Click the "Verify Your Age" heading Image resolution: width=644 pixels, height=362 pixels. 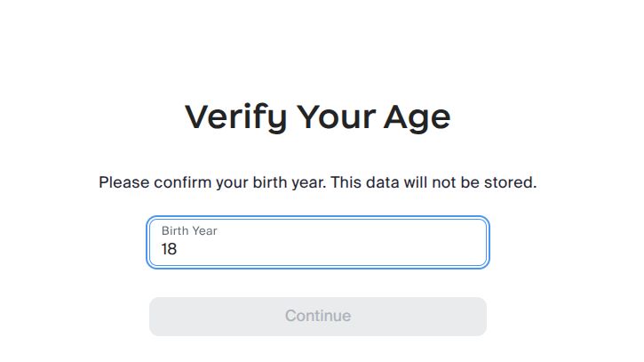[317, 117]
